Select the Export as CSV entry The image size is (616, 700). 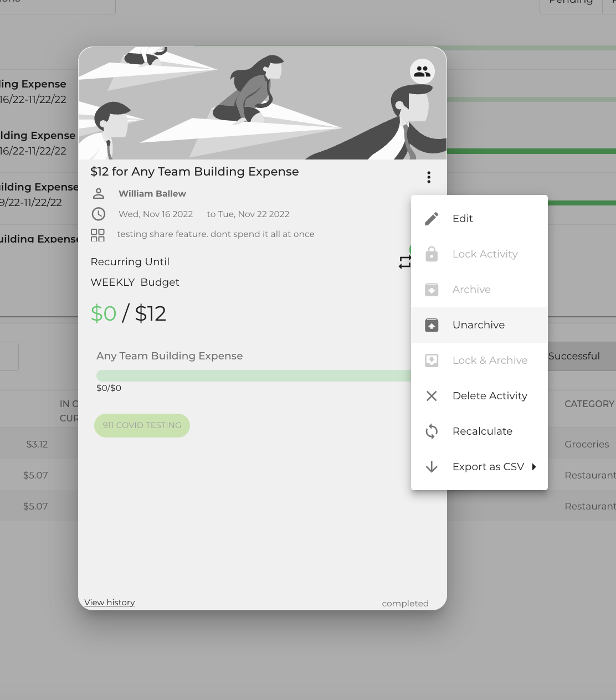[x=479, y=467]
